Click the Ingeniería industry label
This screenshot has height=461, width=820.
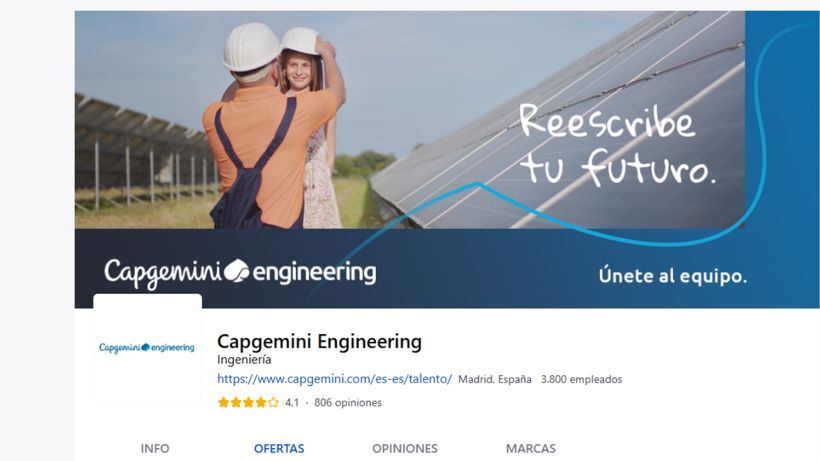(x=244, y=360)
